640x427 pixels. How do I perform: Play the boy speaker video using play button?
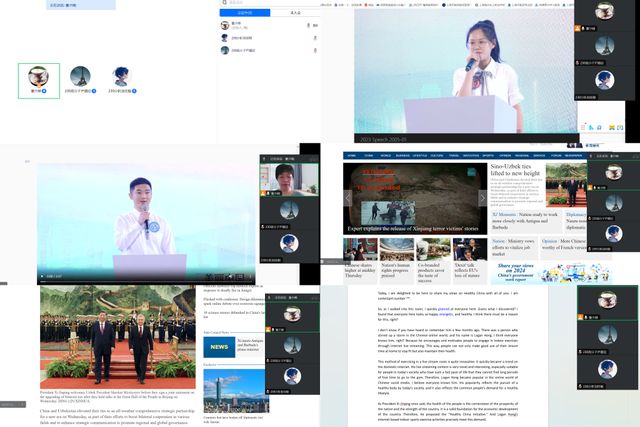[x=42, y=276]
